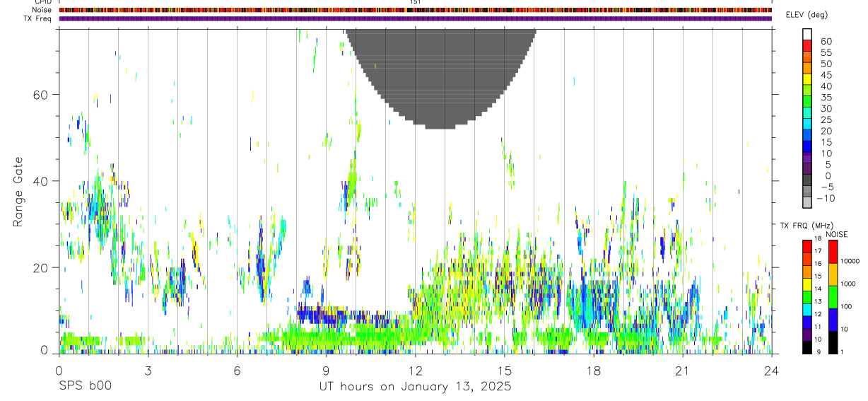868x401 pixels.
Task: Select the black bottom segment of TX FRQ colorbar
Action: (807, 346)
